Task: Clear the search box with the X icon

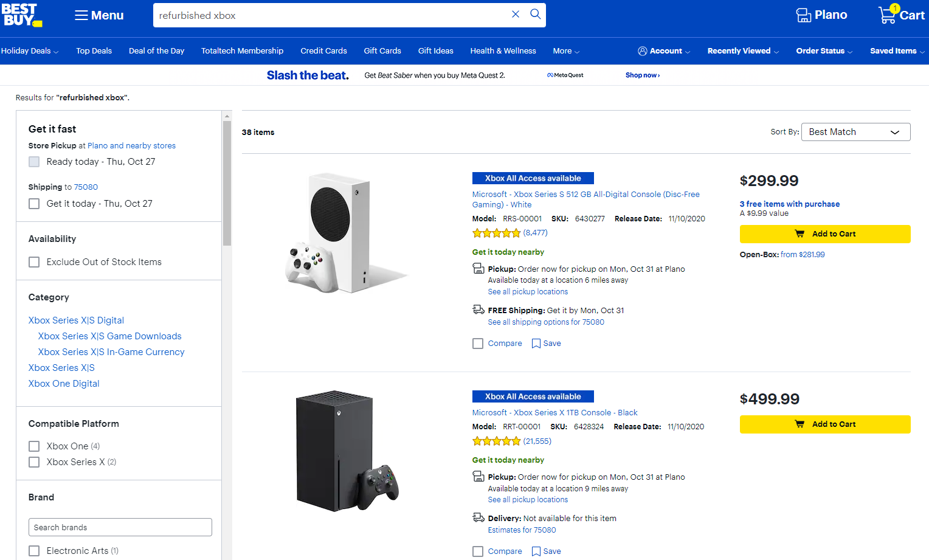Action: (x=516, y=15)
